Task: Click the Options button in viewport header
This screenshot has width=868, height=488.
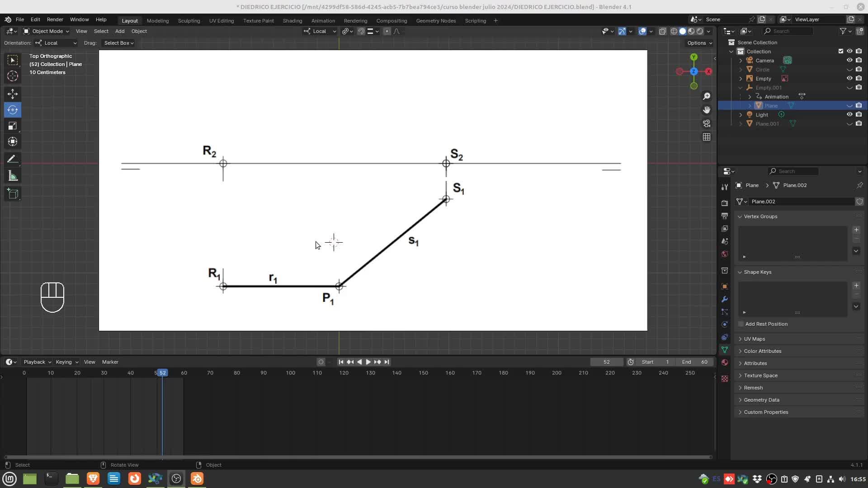Action: click(x=699, y=43)
